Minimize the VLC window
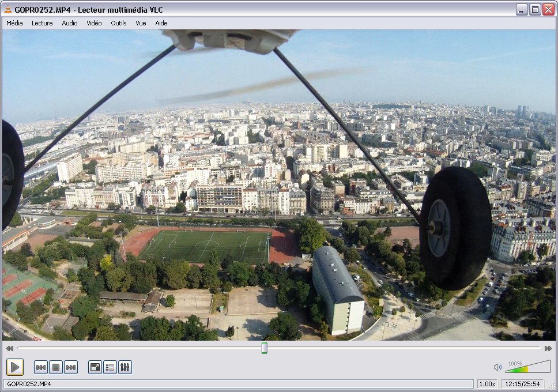 tap(521, 10)
